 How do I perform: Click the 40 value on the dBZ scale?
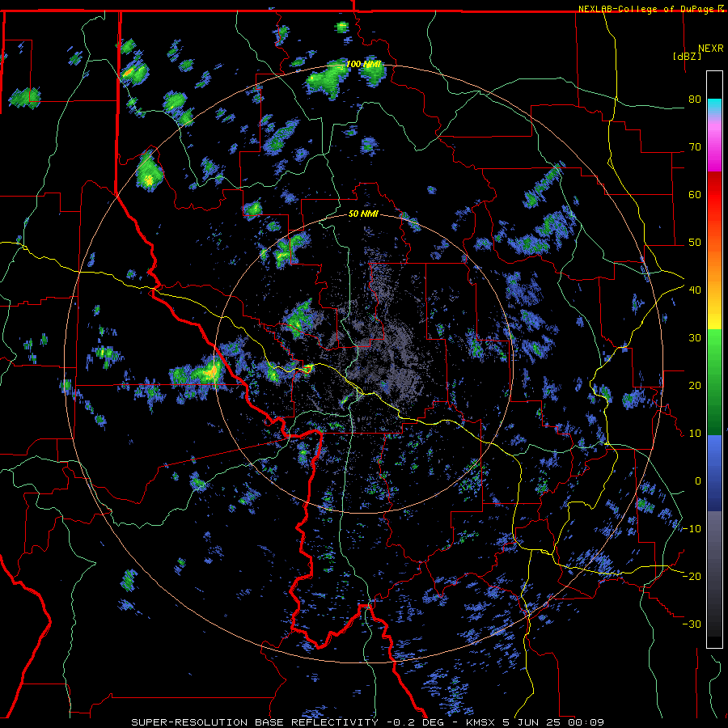pyautogui.click(x=695, y=290)
